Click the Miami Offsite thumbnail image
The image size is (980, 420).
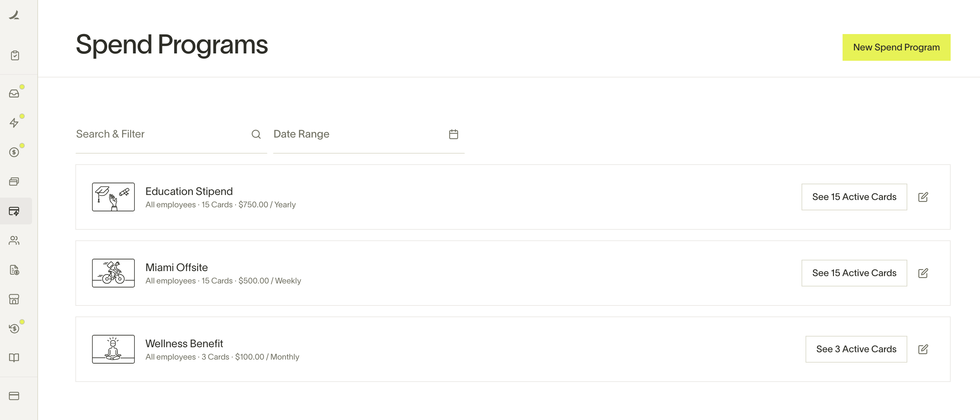113,273
